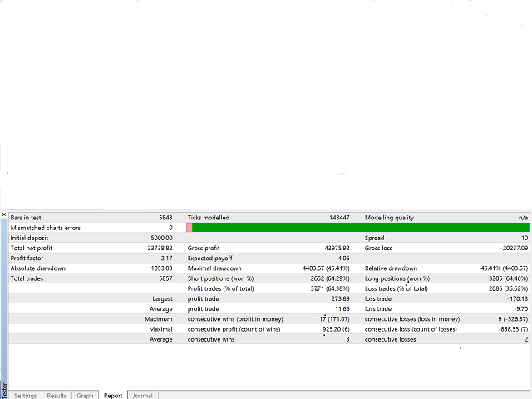Select average loss trade value -9.70
This screenshot has height=399, width=532.
[x=521, y=308]
